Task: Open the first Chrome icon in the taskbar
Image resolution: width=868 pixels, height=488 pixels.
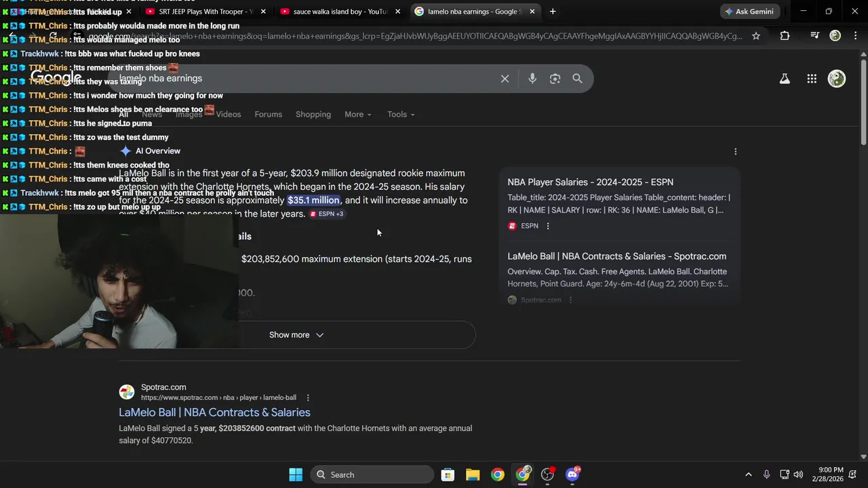Action: tap(498, 474)
